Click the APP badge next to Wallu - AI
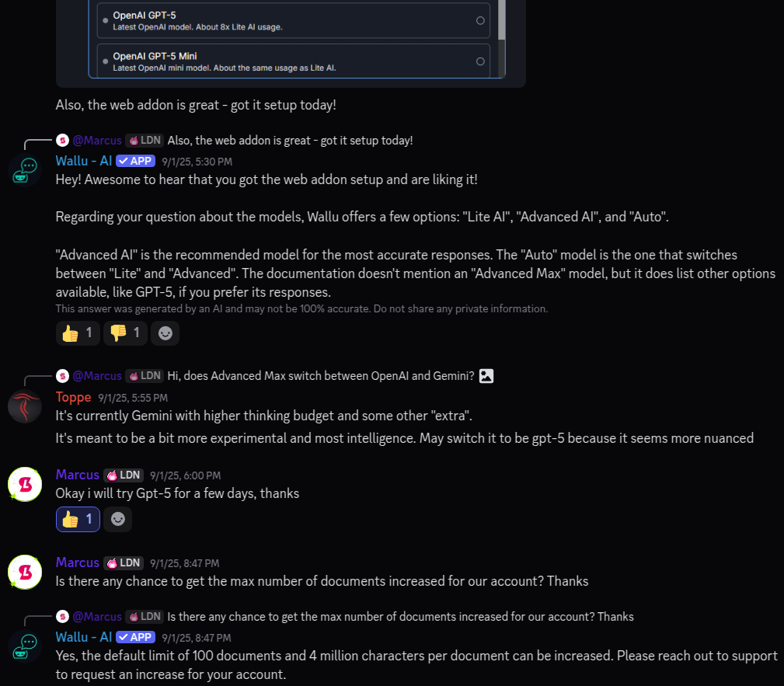This screenshot has height=686, width=784. [x=135, y=161]
